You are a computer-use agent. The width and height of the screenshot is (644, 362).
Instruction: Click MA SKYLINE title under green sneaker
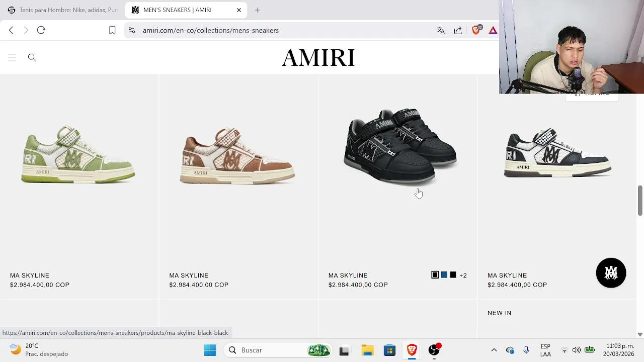pyautogui.click(x=30, y=276)
